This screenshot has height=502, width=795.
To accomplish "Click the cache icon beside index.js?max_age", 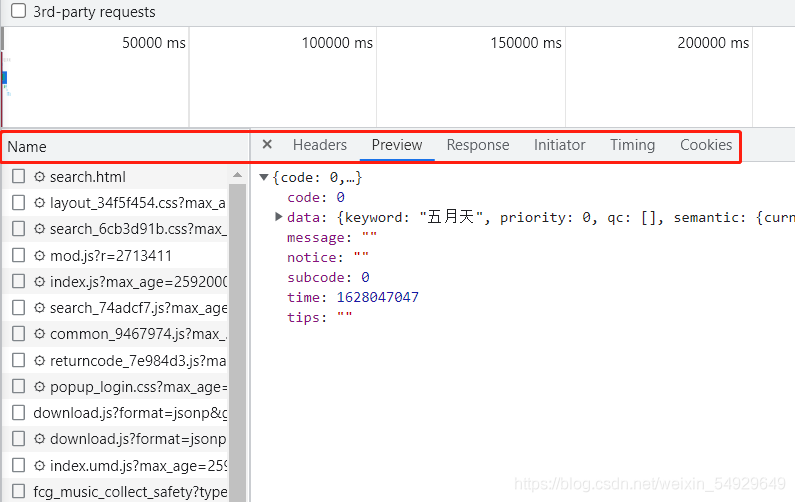I will click(40, 281).
